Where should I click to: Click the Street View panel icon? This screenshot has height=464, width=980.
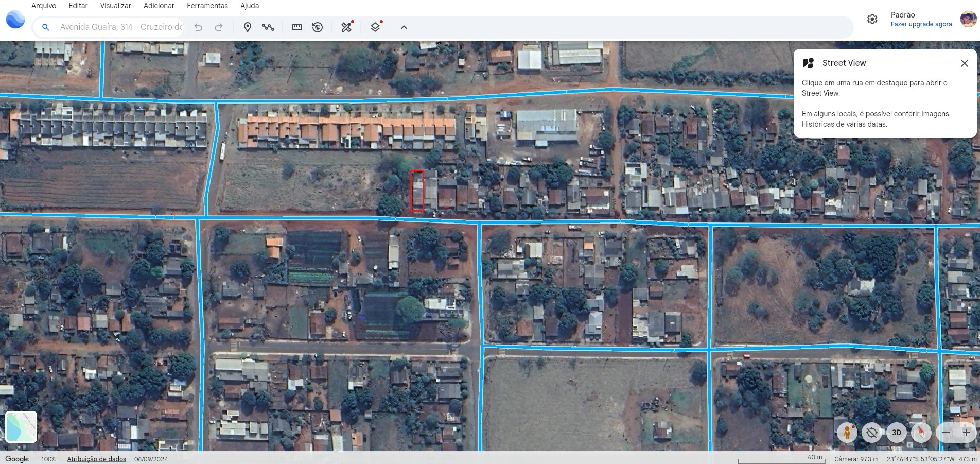click(809, 63)
